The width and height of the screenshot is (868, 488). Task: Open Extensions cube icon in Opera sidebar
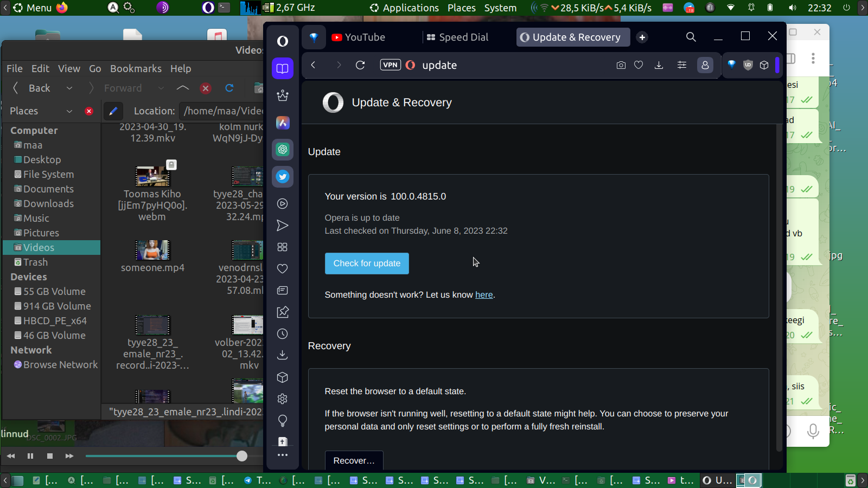[x=283, y=377]
